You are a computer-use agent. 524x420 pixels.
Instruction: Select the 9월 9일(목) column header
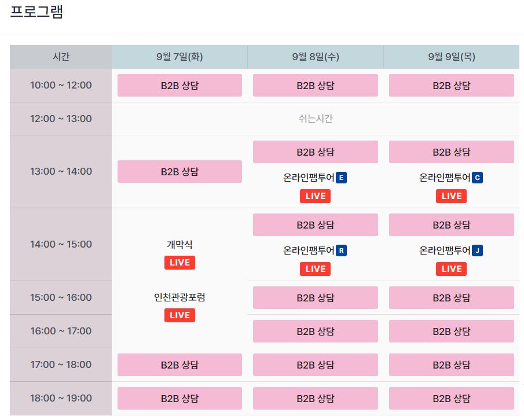[x=452, y=57]
